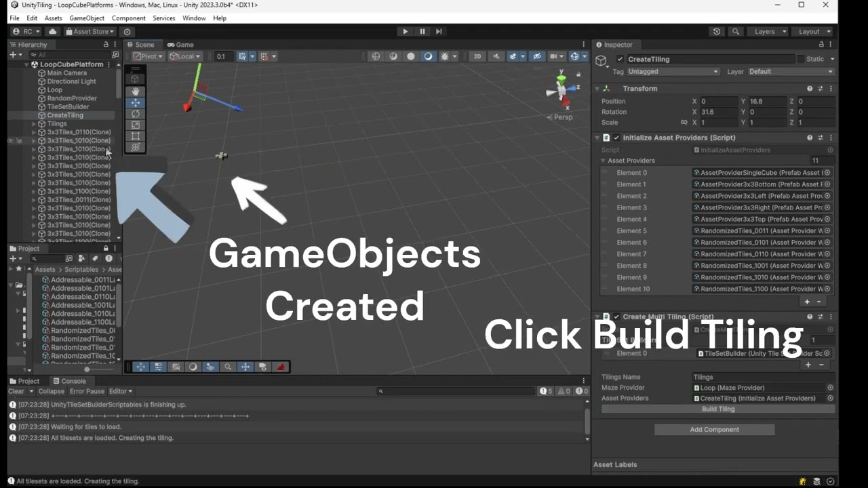
Task: Collapse the Transform component foldout
Action: tap(597, 89)
